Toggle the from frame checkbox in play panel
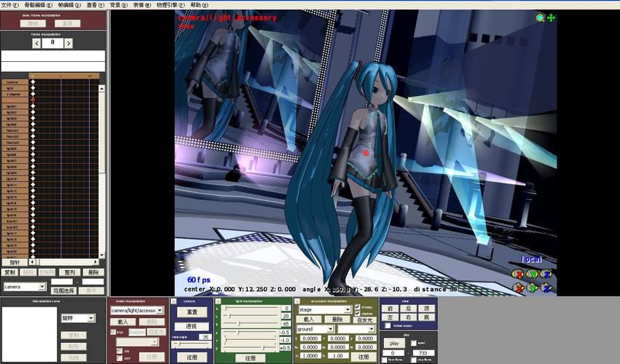Image resolution: width=620 pixels, height=364 pixels. (x=385, y=360)
